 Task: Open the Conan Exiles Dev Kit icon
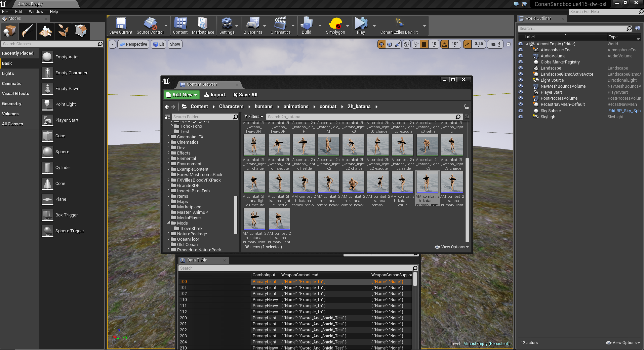coord(399,25)
